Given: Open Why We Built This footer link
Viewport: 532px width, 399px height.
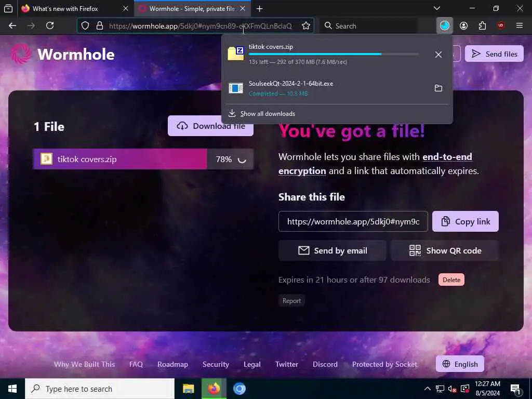Looking at the screenshot, I should pos(85,364).
